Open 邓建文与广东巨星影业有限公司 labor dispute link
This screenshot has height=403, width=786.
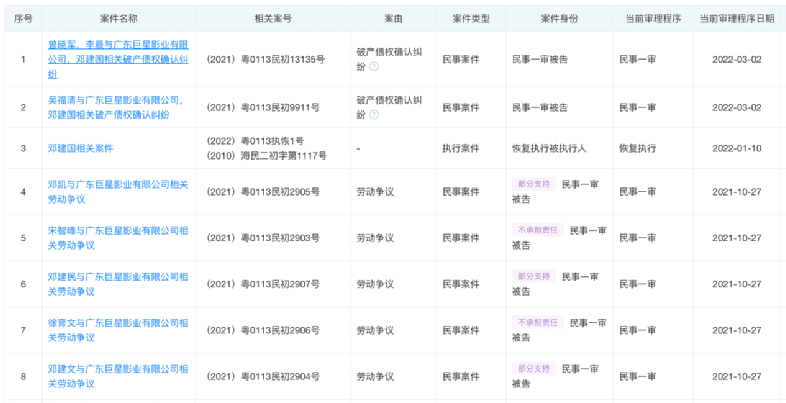(118, 376)
